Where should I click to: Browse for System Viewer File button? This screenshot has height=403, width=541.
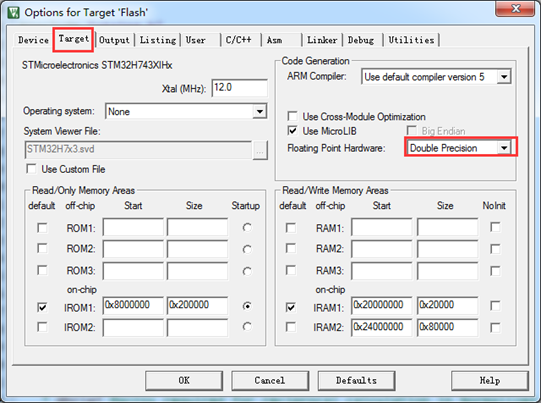click(x=260, y=150)
